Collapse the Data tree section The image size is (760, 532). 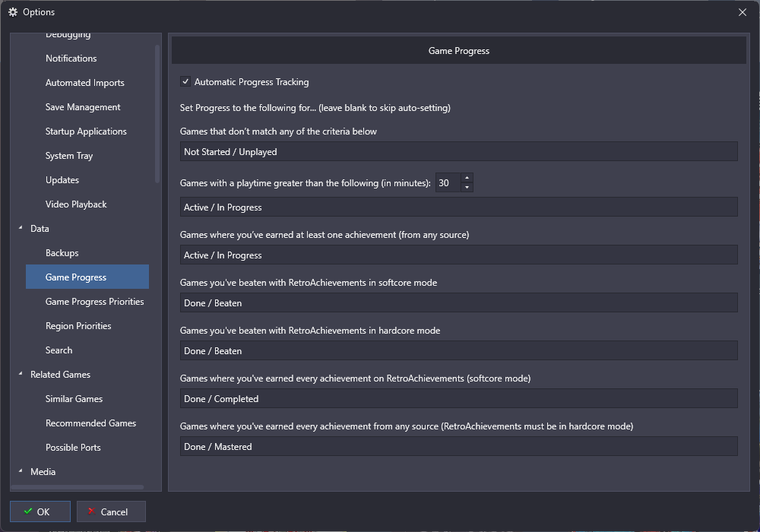click(21, 228)
